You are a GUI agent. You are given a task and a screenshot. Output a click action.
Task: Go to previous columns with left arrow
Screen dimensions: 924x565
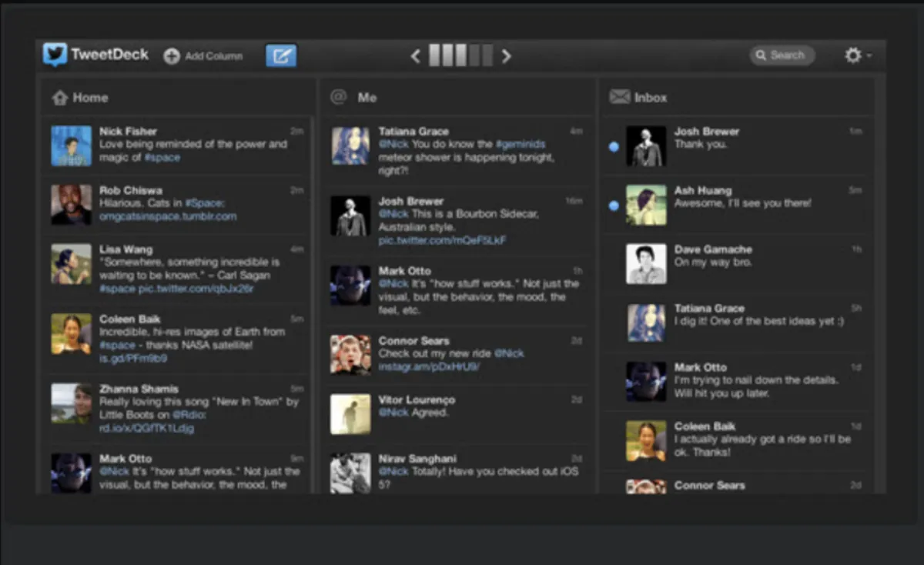[416, 55]
